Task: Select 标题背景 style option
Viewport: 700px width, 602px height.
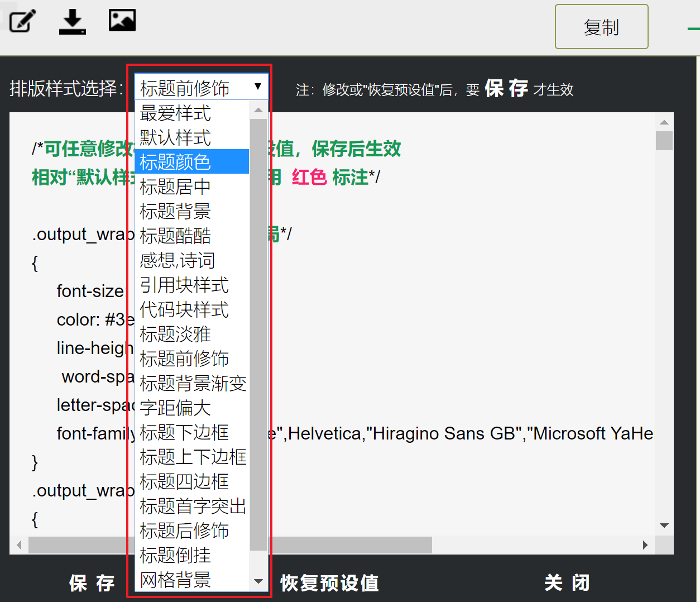Action: coord(192,211)
